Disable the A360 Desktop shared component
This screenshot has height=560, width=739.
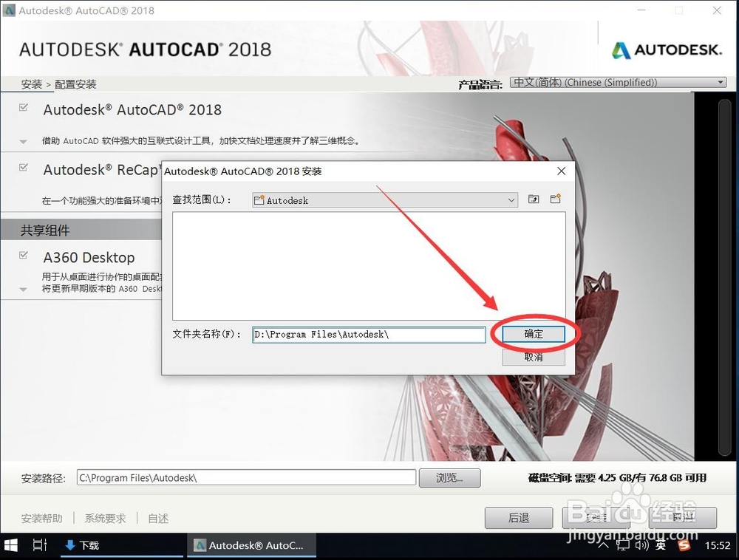click(x=24, y=253)
